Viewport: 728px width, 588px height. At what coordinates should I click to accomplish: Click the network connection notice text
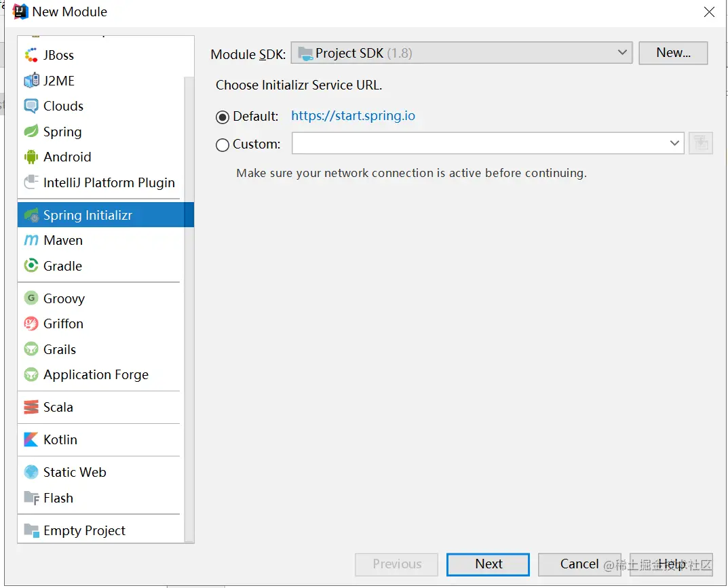pos(411,173)
